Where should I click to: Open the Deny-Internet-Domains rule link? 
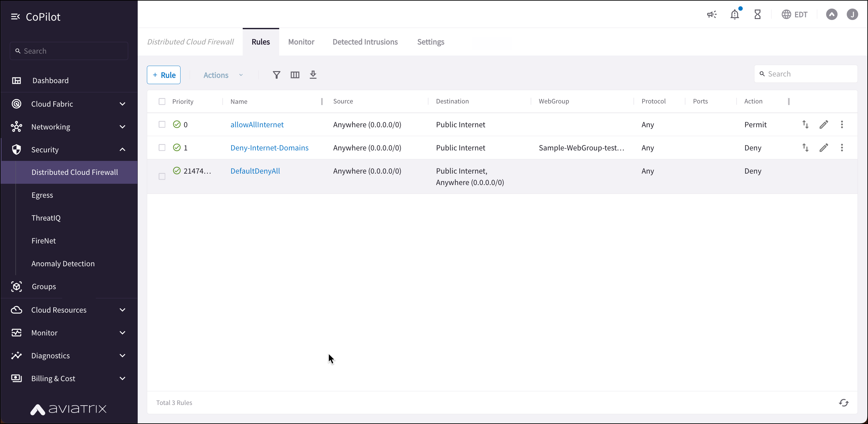point(270,148)
